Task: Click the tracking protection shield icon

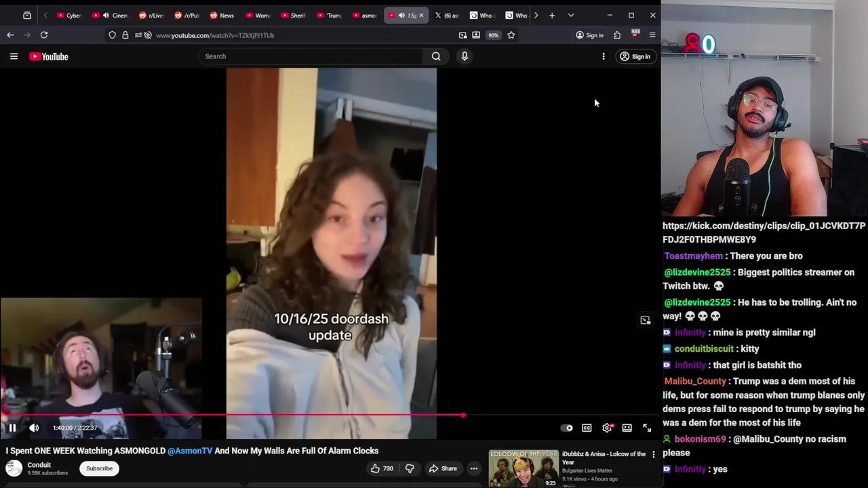Action: (112, 35)
